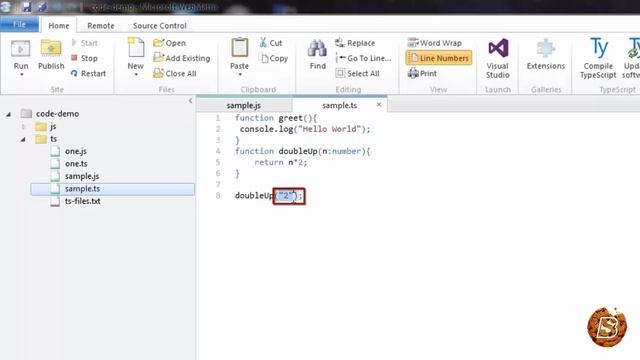Switch to Remote ribbon tab
This screenshot has height=360, width=640.
pyautogui.click(x=101, y=25)
